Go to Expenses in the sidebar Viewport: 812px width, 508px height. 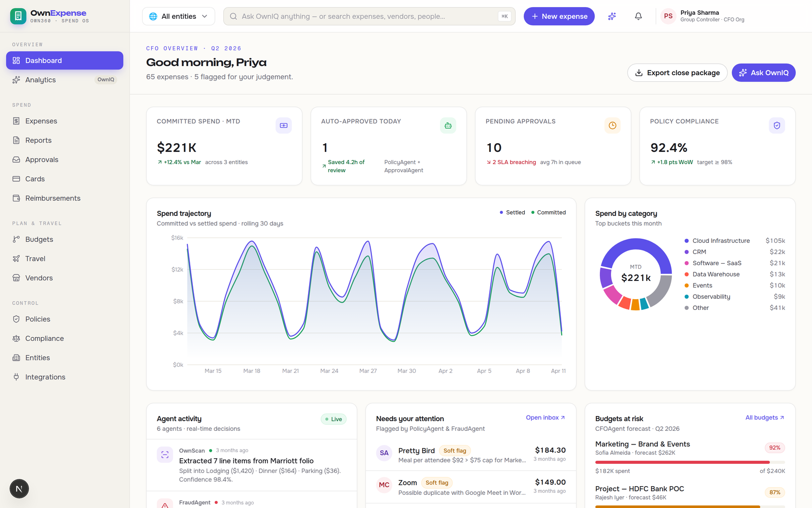tap(64, 121)
